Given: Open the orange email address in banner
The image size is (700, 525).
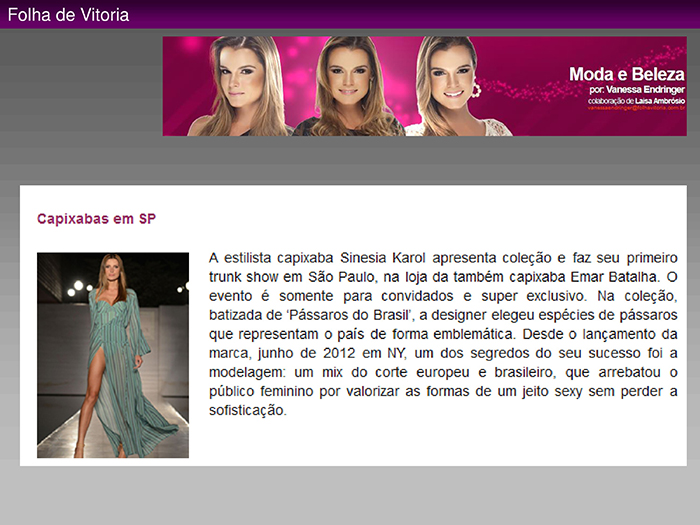Looking at the screenshot, I should pyautogui.click(x=636, y=108).
